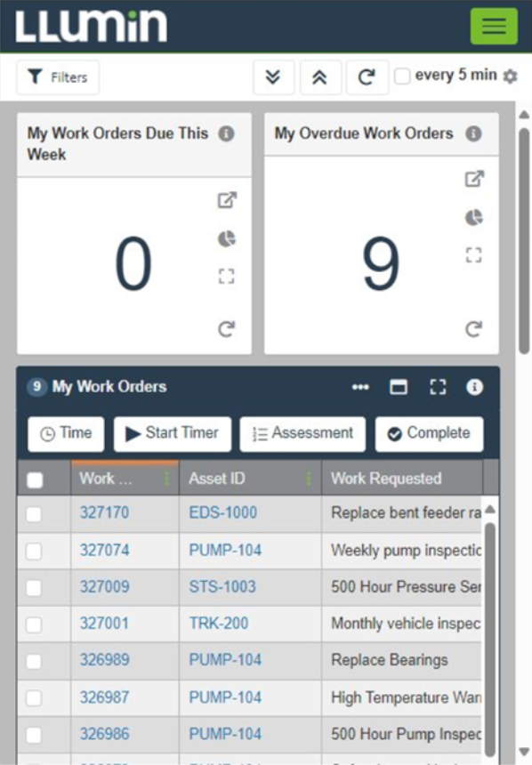The height and width of the screenshot is (765, 532).
Task: Click the work orders table vertical scrollbar
Action: pyautogui.click(x=490, y=640)
